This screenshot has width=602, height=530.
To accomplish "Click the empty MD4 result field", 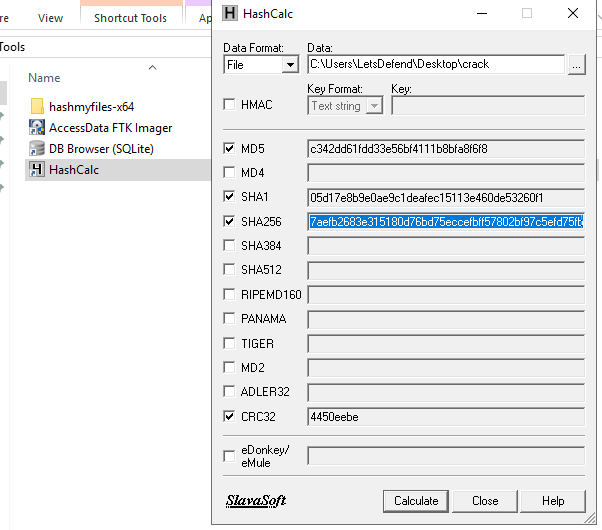I will 446,173.
